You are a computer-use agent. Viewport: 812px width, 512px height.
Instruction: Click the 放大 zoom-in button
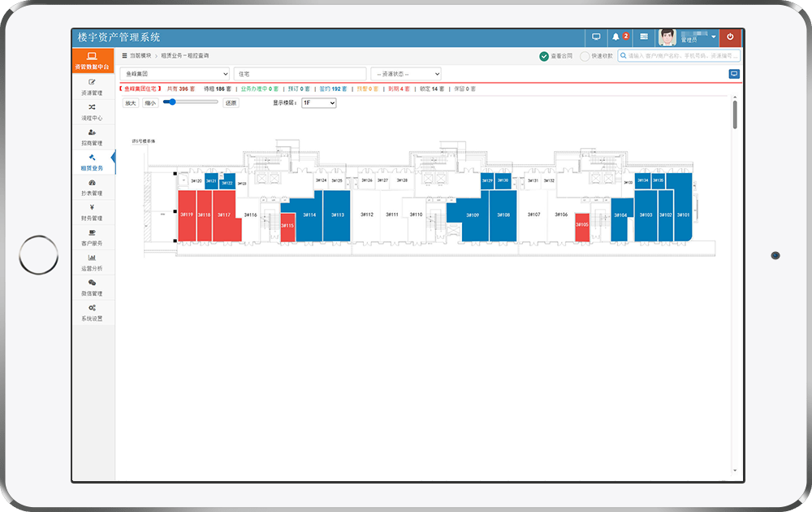point(131,103)
